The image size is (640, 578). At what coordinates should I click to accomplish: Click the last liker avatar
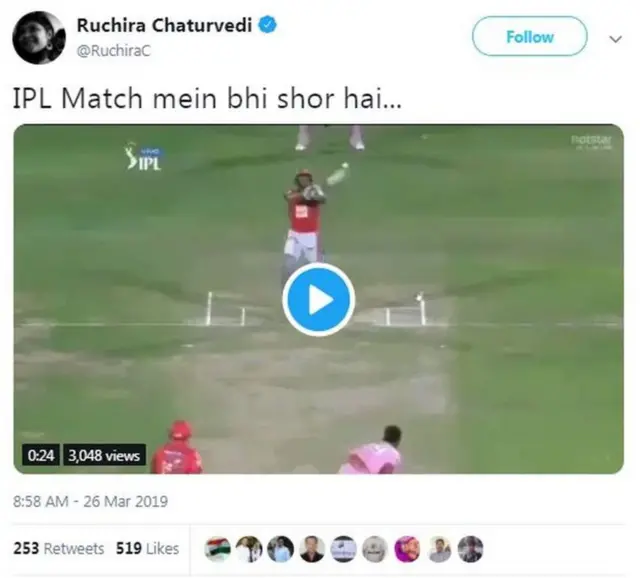[x=471, y=549]
